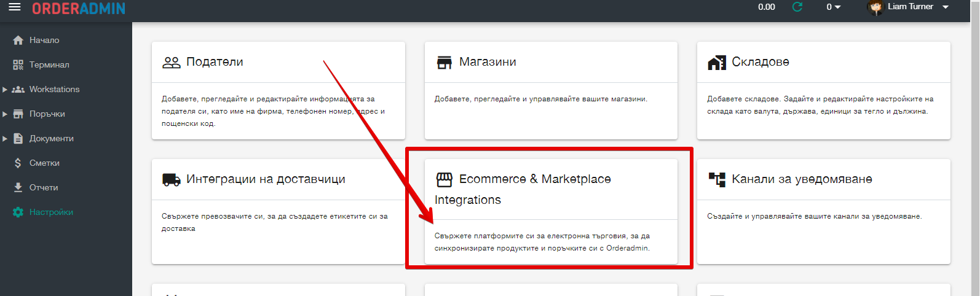Click 'Свържете превозвачите си' description text
This screenshot has height=296, width=980.
pyautogui.click(x=275, y=222)
